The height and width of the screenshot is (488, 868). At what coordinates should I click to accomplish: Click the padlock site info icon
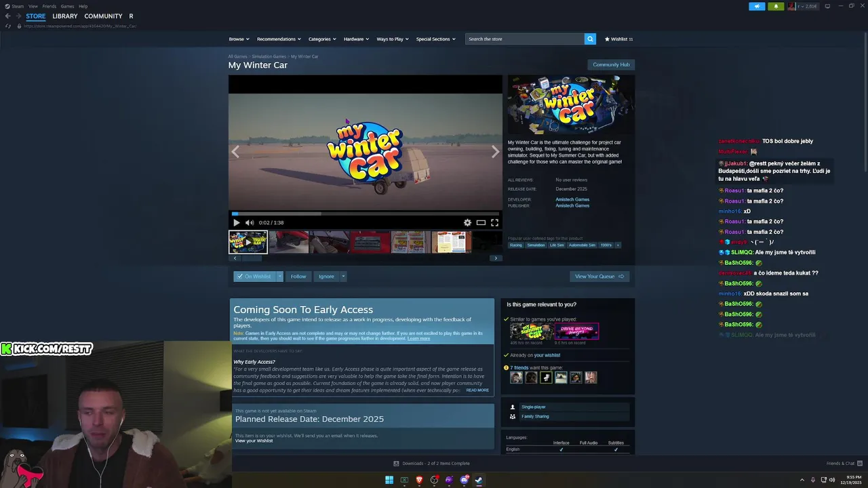click(18, 26)
